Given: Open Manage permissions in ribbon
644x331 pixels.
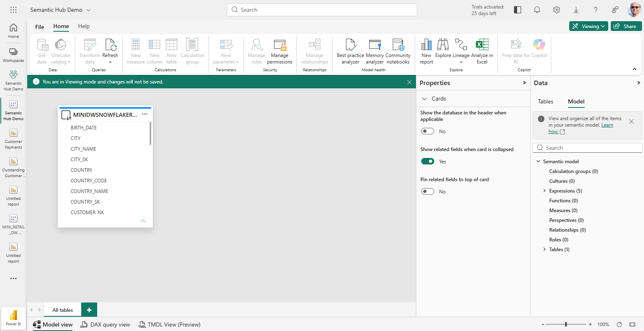Looking at the screenshot, I should click(x=280, y=51).
